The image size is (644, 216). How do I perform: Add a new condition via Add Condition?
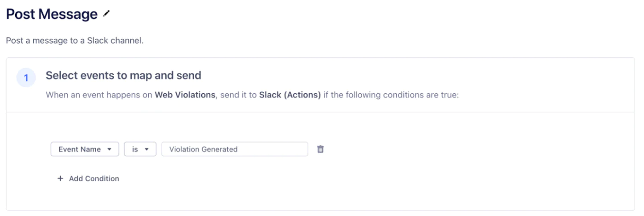coord(94,179)
